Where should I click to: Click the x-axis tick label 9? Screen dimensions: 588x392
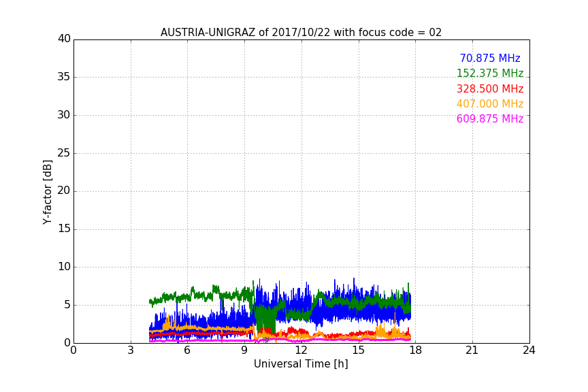point(244,350)
